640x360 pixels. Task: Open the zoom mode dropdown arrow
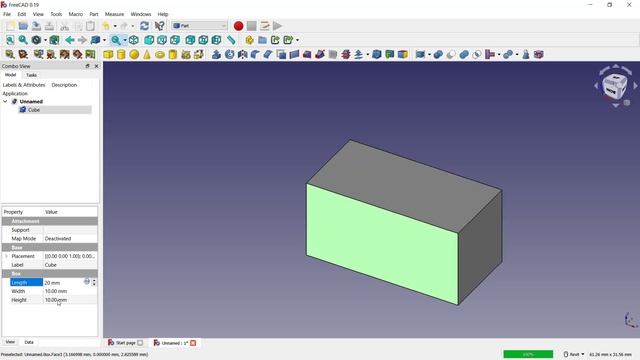[x=125, y=40]
